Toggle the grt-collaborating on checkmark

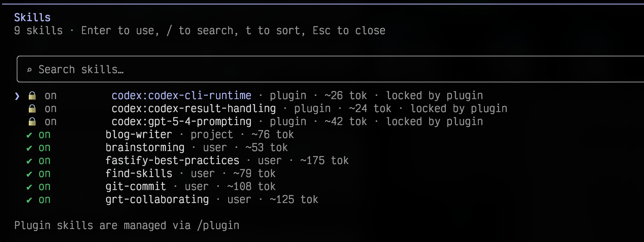tap(29, 200)
